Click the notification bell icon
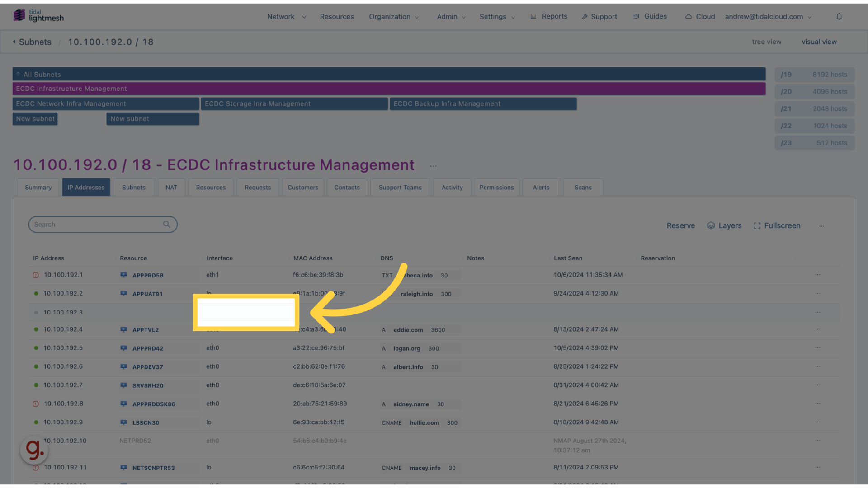This screenshot has width=868, height=488. pyautogui.click(x=840, y=16)
